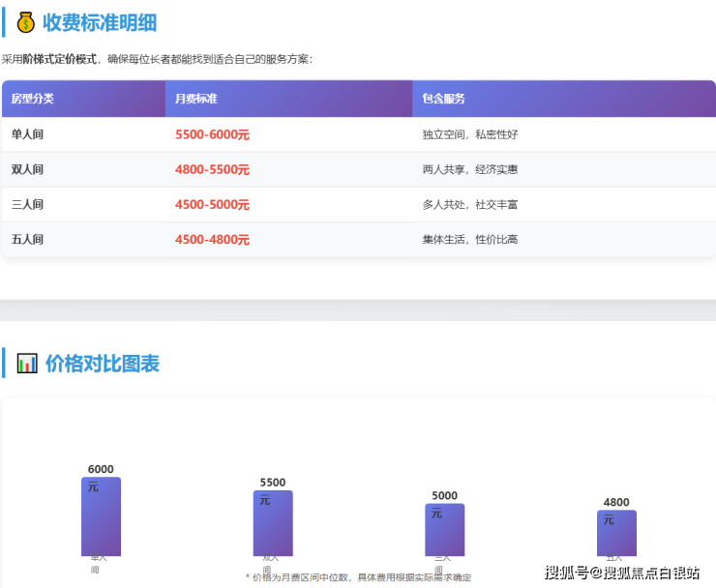This screenshot has width=716, height=588.
Task: Select the 房型分类 column header
Action: (x=33, y=99)
